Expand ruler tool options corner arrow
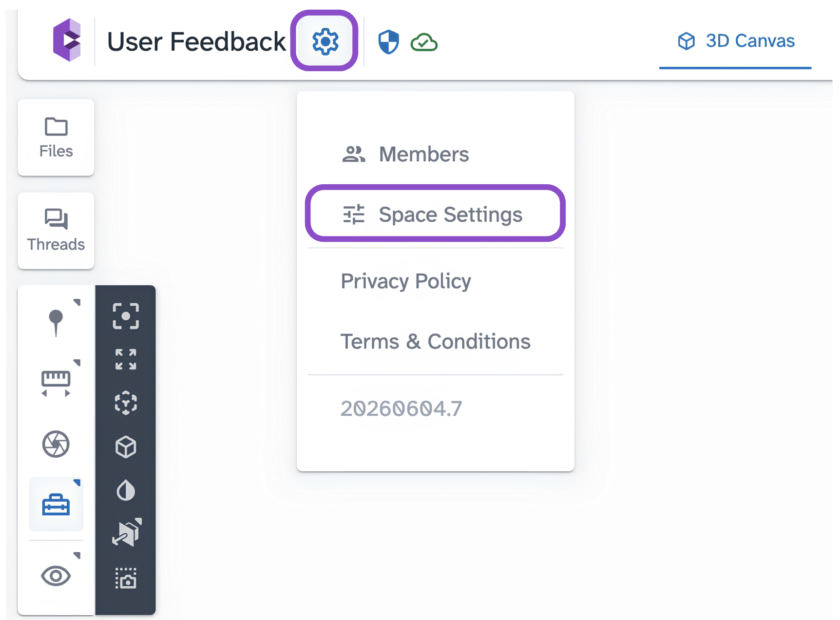The width and height of the screenshot is (840, 620). (x=77, y=363)
